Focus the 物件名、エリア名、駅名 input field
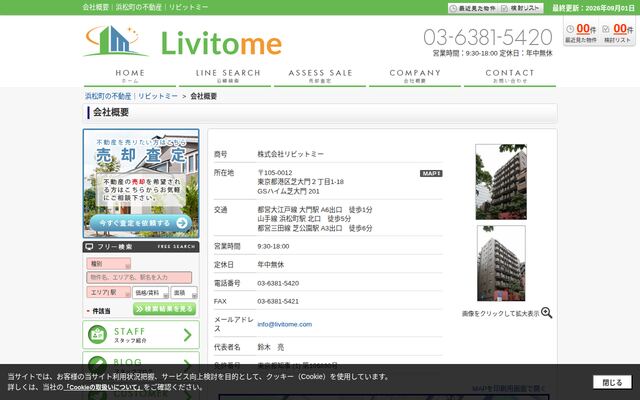640x400 pixels. pos(139,277)
